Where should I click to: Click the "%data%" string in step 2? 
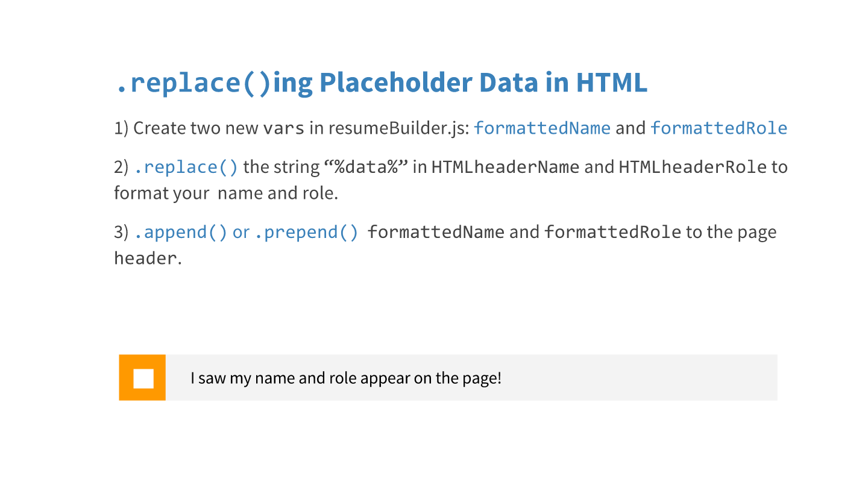tap(366, 167)
